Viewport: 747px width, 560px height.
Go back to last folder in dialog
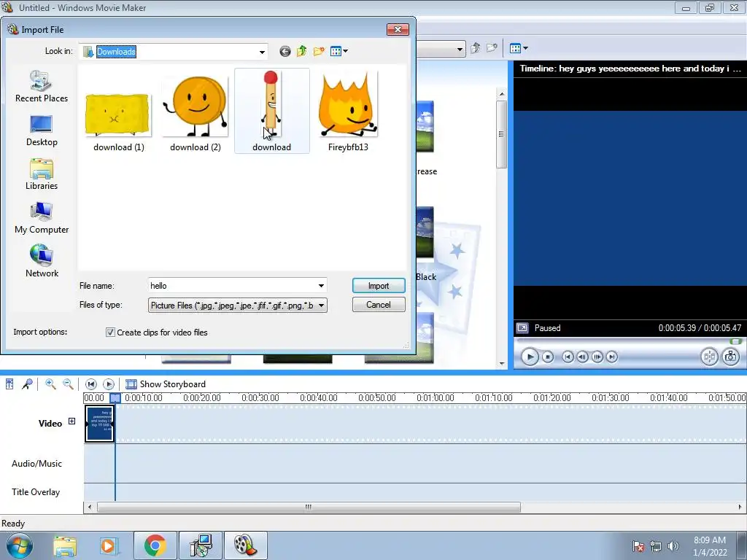pyautogui.click(x=285, y=52)
